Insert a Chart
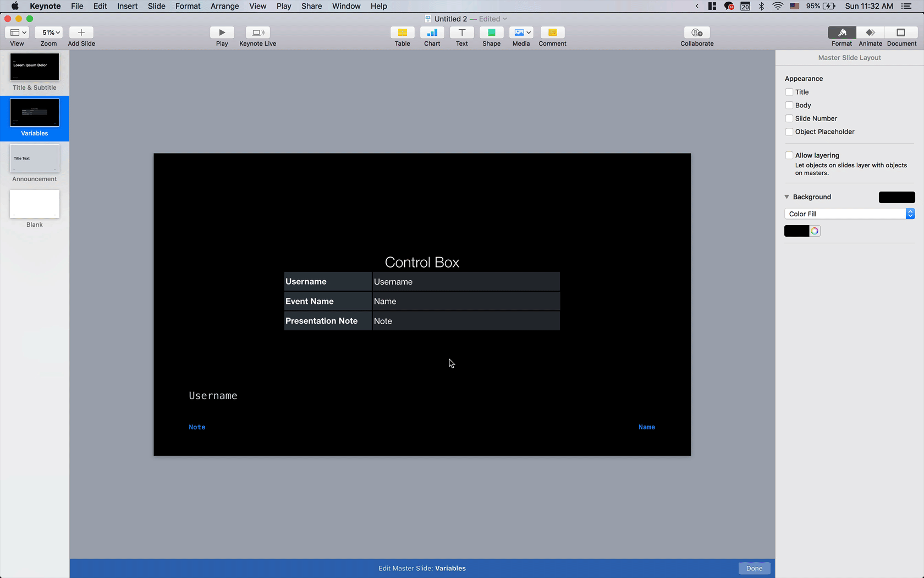Viewport: 924px width, 578px height. [x=432, y=32]
